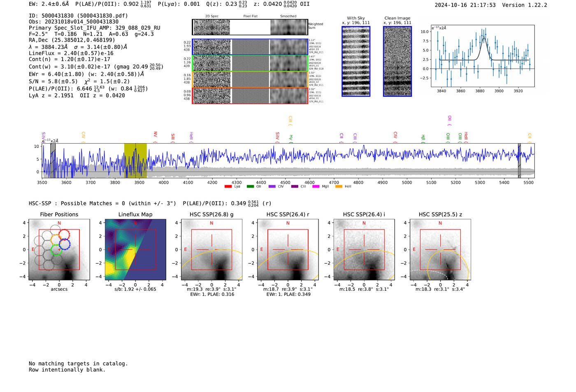Screen dimensions: 576x392
Task: Click the Gaussian emission line fit plot
Action: click(x=483, y=56)
